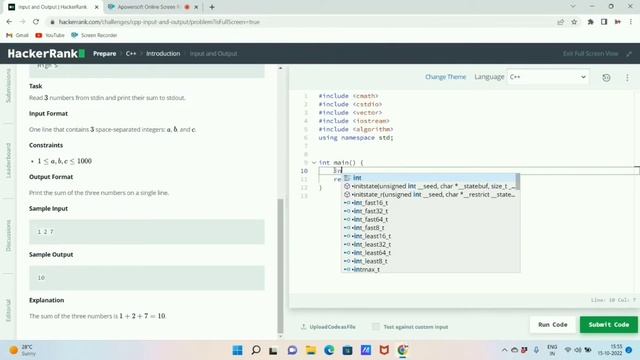
Task: Select int_fast8_t autocomplete suggestion
Action: pos(429,227)
